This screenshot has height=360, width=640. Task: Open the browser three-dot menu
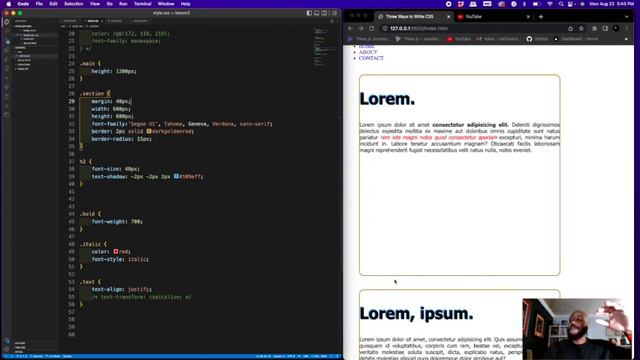point(627,29)
